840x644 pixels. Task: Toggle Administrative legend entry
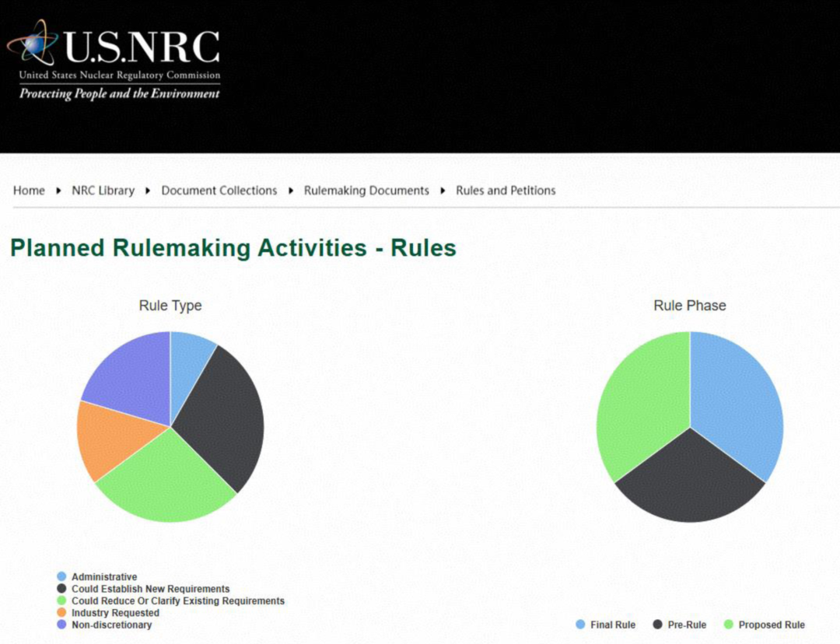[104, 577]
